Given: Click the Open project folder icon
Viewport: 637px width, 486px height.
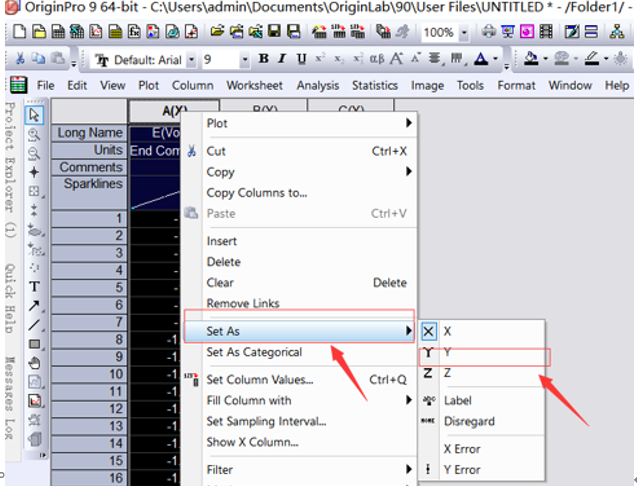Looking at the screenshot, I should click(218, 31).
